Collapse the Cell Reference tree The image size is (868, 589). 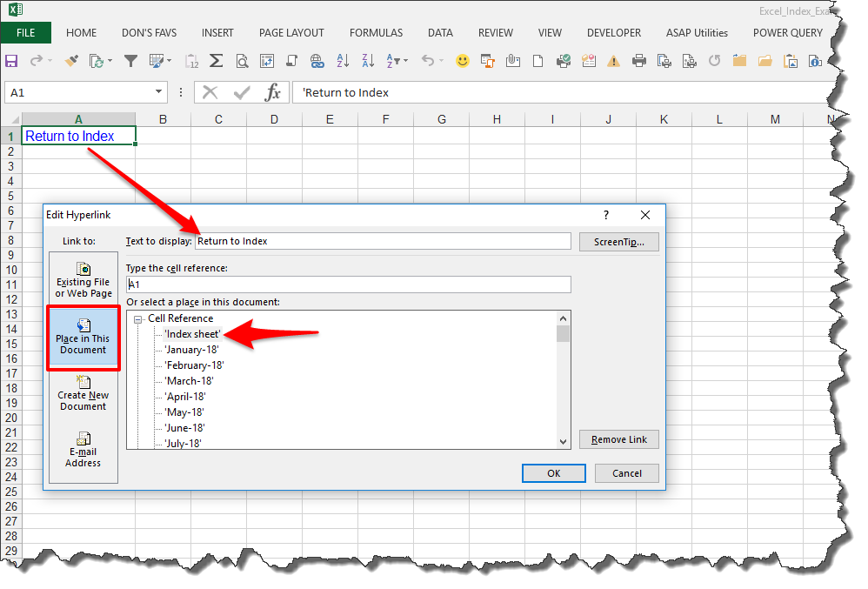coord(139,318)
